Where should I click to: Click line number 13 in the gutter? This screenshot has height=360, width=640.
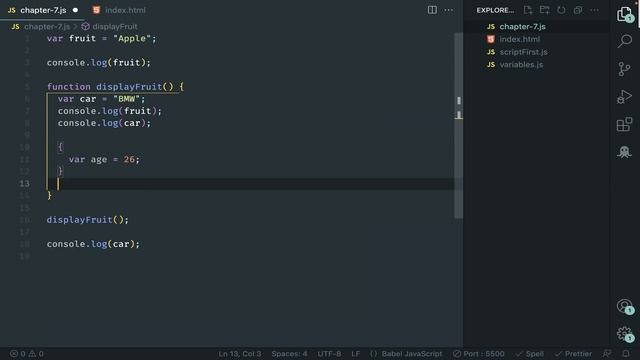point(24,184)
